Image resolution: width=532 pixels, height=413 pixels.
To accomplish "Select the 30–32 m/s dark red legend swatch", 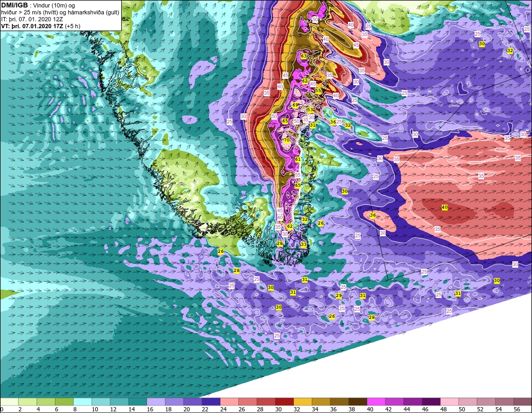I will 284,402.
